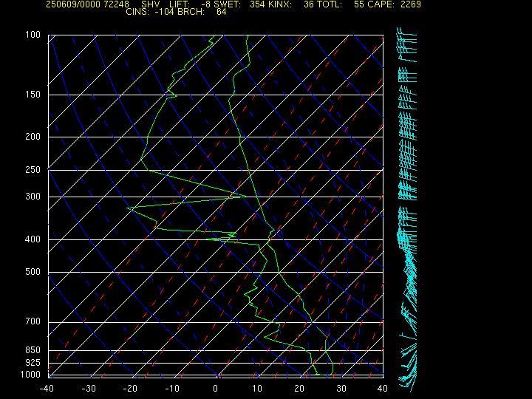Click the 40 temperature axis label
The height and width of the screenshot is (399, 532).
(383, 389)
